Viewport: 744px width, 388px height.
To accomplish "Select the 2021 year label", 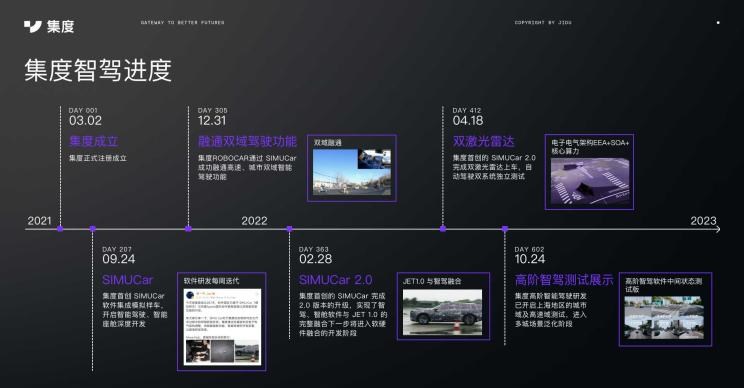I will pos(39,221).
